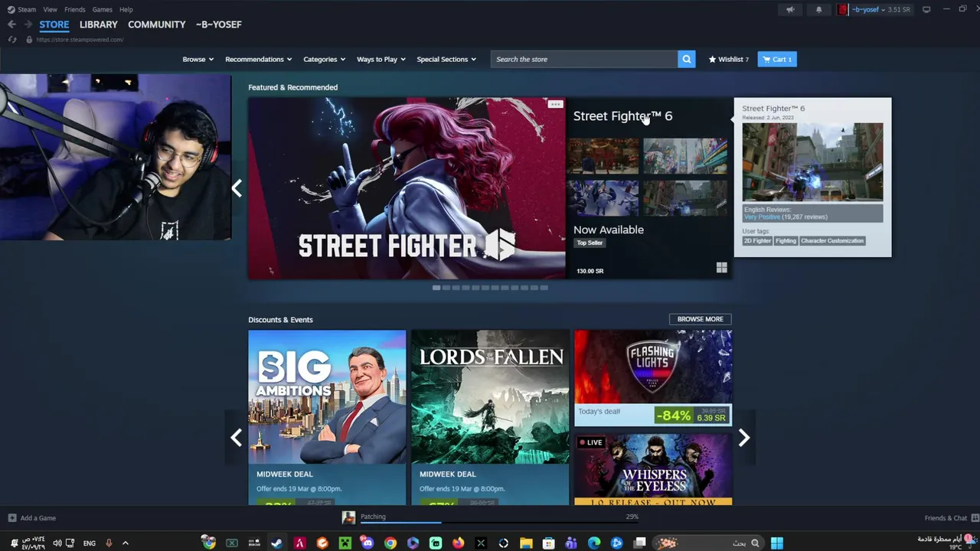Click the Add a Game link

(38, 518)
